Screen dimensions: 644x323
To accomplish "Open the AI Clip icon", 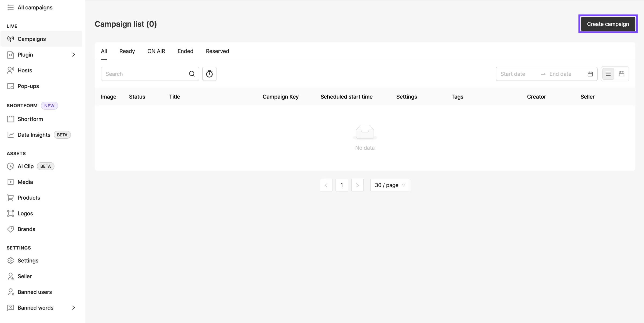I will 10,166.
